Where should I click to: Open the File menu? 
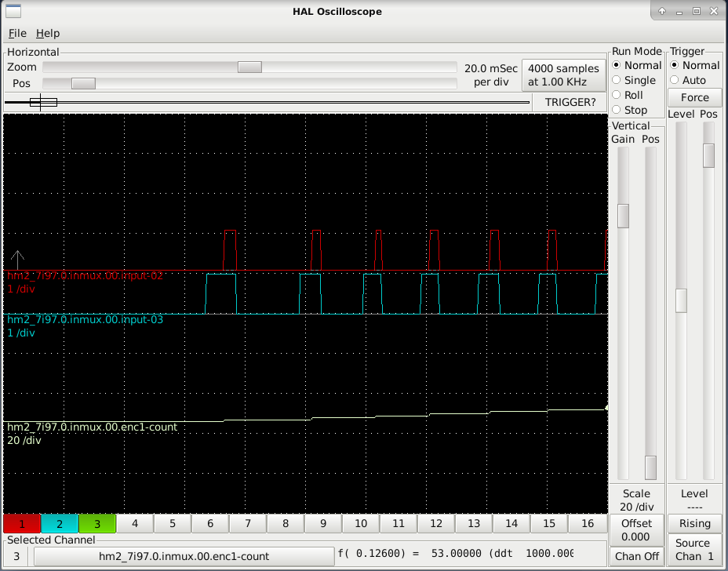[x=17, y=34]
